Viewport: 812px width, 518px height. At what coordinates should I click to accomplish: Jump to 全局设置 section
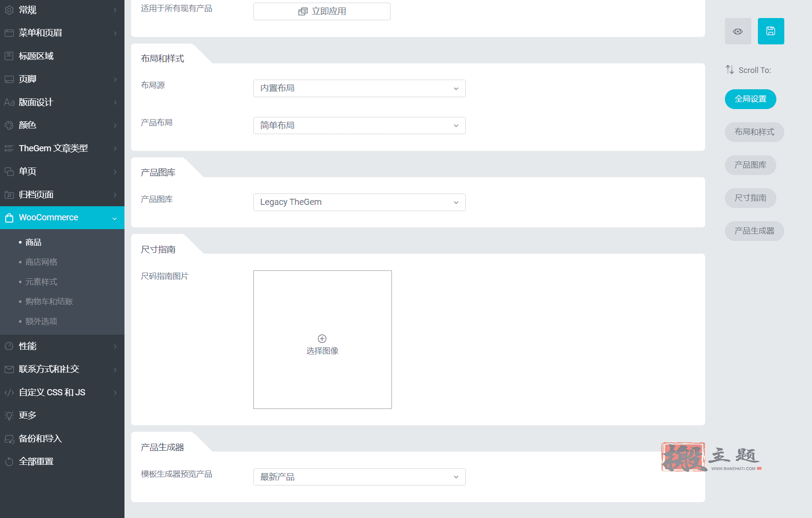(750, 99)
